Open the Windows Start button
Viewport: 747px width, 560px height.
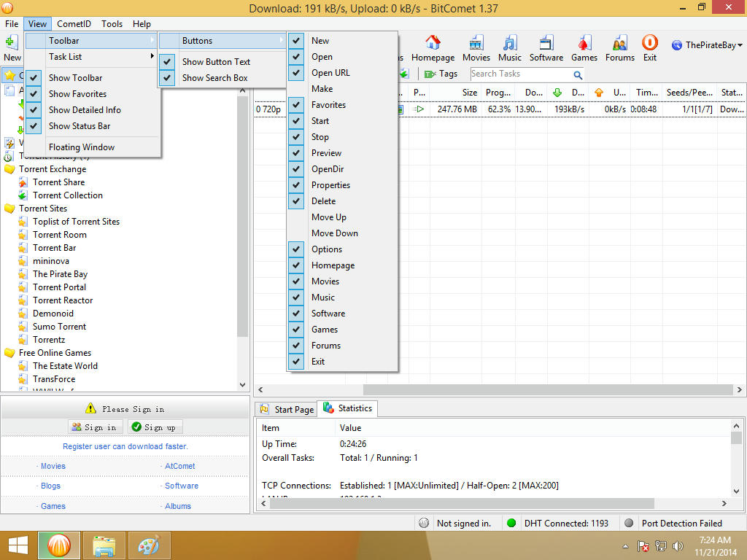click(18, 545)
